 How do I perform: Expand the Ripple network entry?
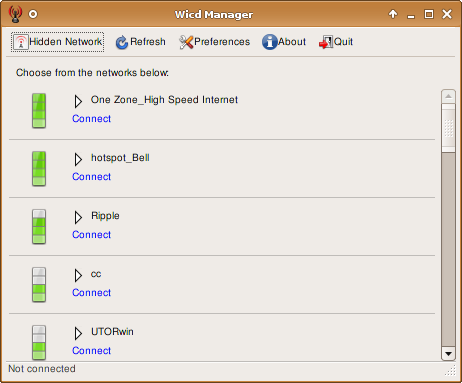click(78, 217)
